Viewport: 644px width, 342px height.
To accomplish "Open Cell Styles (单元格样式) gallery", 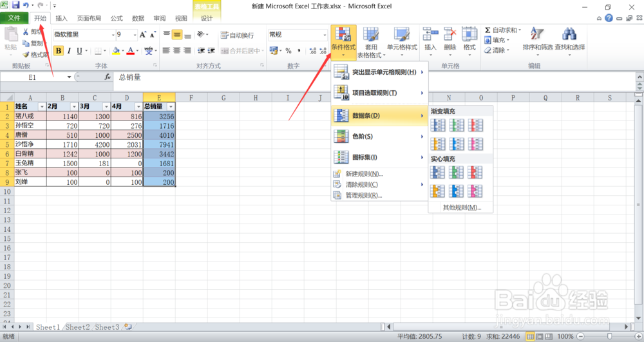I will coord(402,43).
